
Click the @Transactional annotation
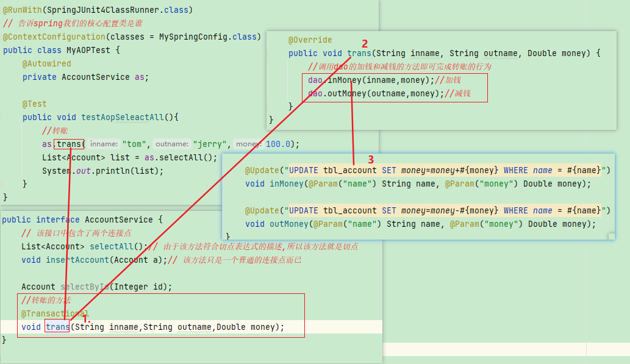click(55, 314)
